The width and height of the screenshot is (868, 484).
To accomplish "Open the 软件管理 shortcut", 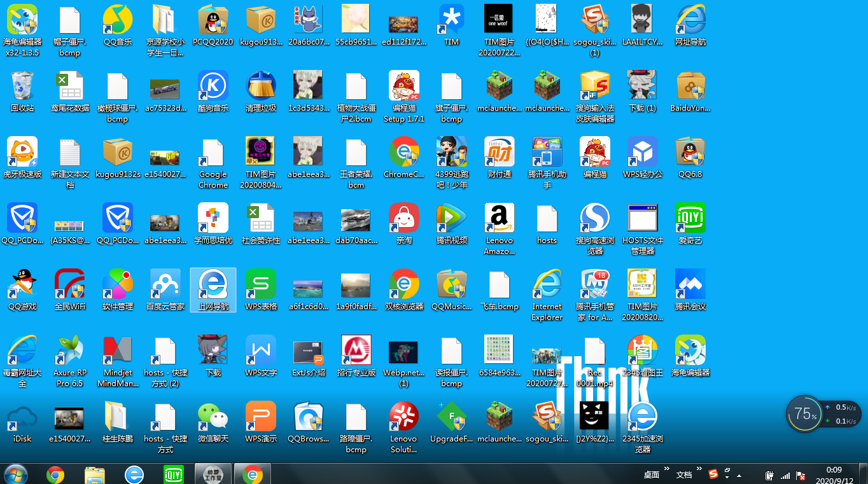I will coord(118,290).
